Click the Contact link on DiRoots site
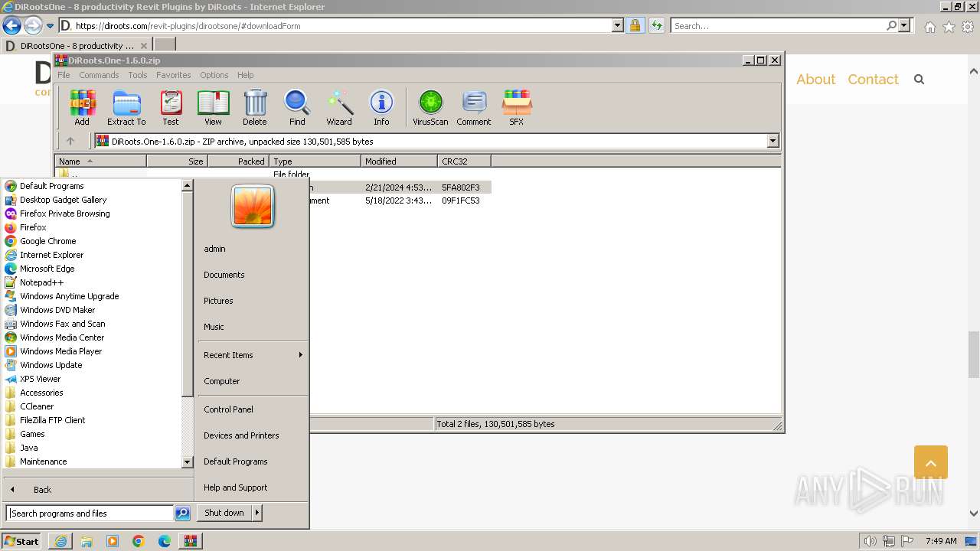This screenshot has width=980, height=551. coord(873,80)
